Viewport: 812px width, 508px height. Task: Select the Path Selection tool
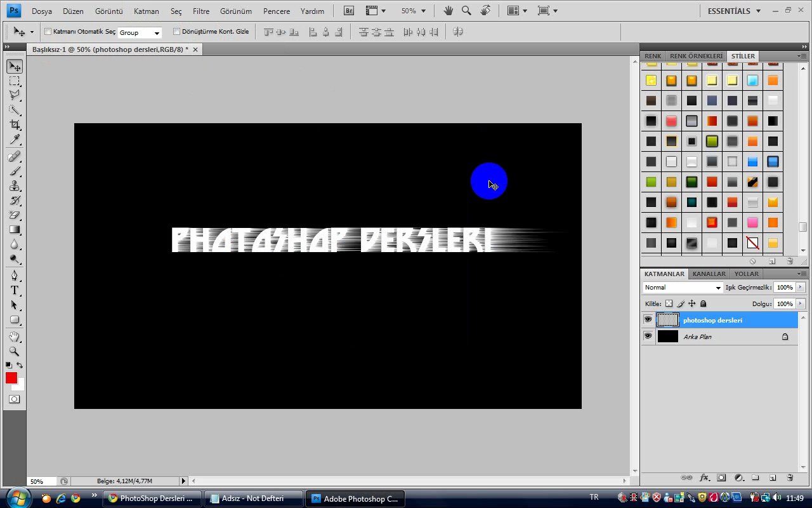pos(15,305)
